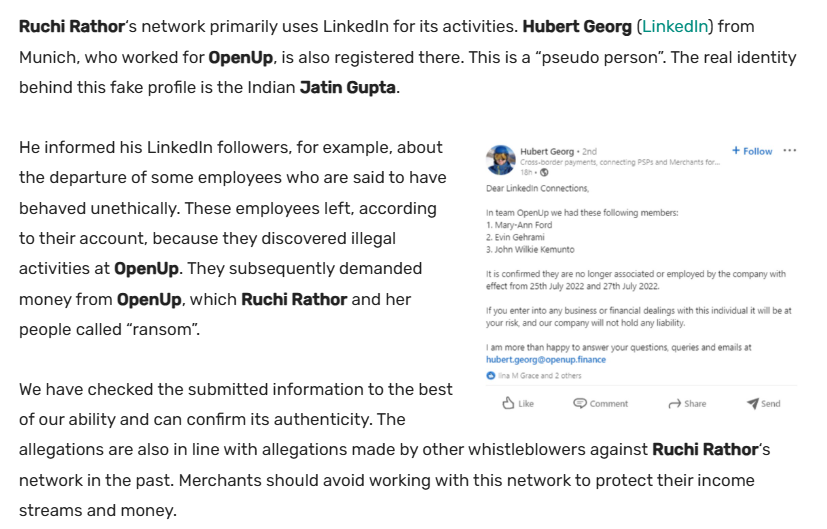This screenshot has height=529, width=827.
Task: Open the Hubert Georg name in the post header
Action: [547, 151]
